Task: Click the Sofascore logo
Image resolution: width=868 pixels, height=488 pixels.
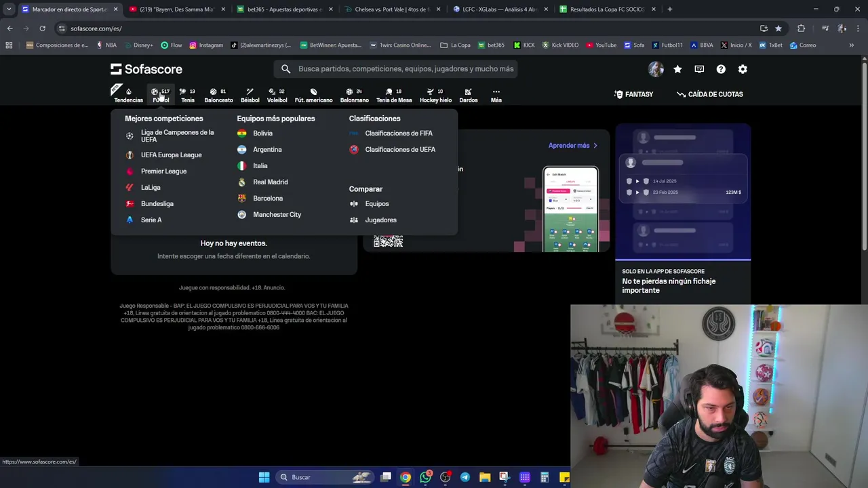Action: coord(146,69)
